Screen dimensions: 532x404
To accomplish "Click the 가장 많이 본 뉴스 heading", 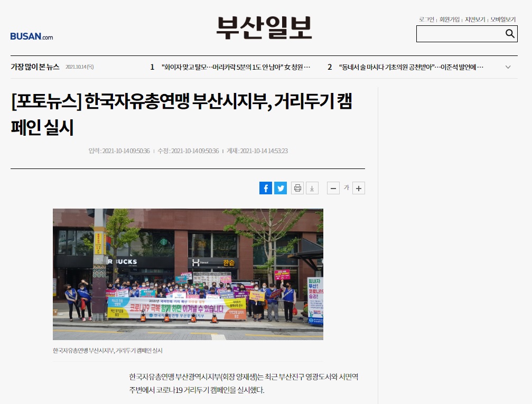I will pos(35,67).
